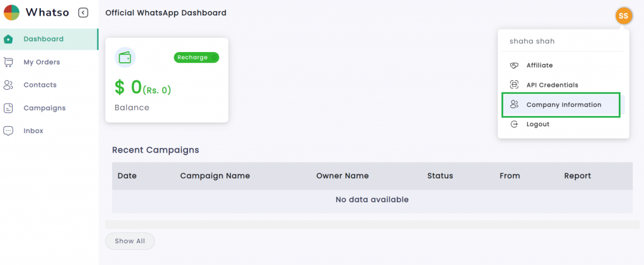Select the Contacts people icon in sidebar
The height and width of the screenshot is (265, 644).
[x=8, y=85]
